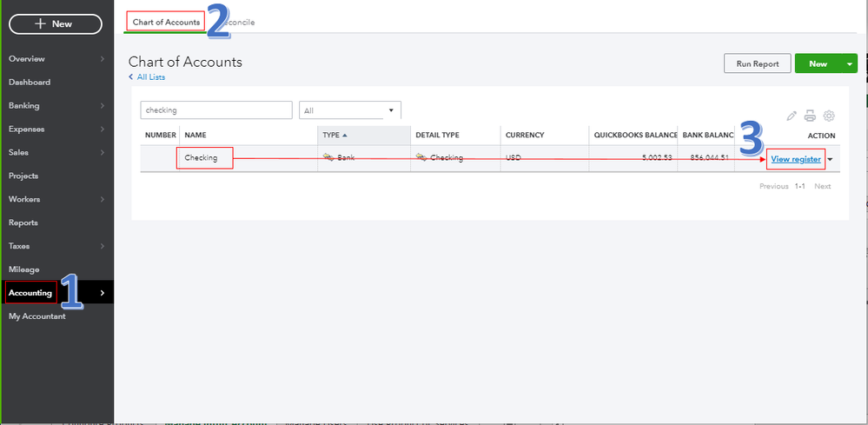Screen dimensions: 868x425
Task: Click the printer icon above the table
Action: pos(810,116)
